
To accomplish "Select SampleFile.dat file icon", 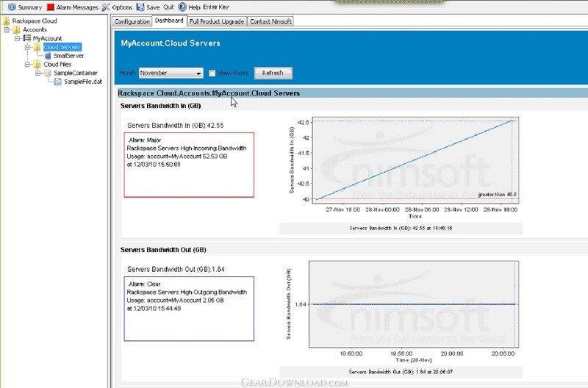I will [x=59, y=82].
